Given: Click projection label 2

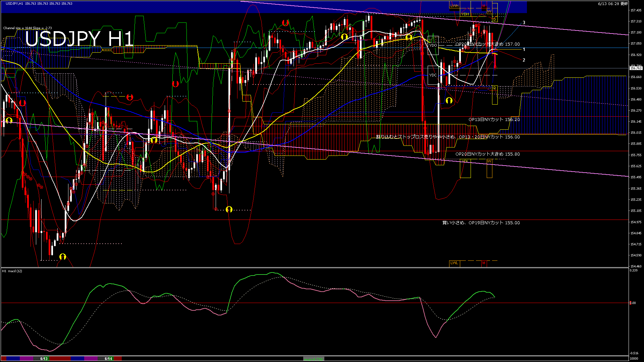Looking at the screenshot, I should point(524,60).
